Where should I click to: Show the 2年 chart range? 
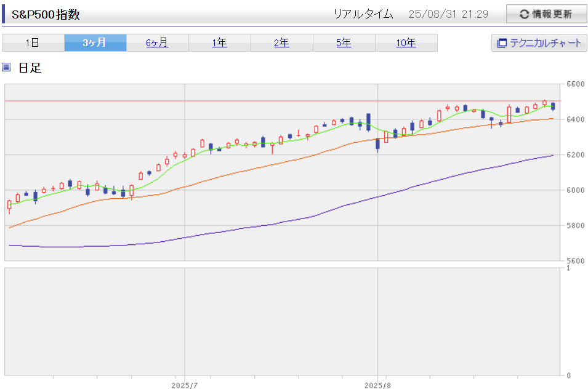pyautogui.click(x=281, y=42)
